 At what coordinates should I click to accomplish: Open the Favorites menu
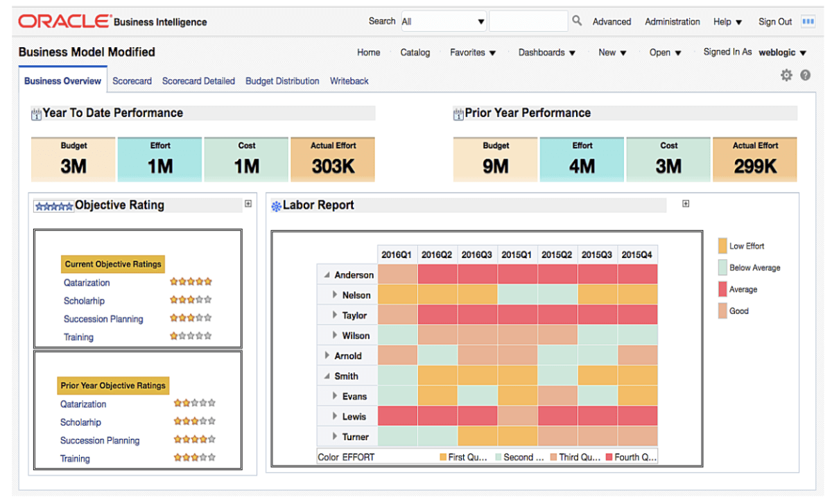[x=473, y=53]
